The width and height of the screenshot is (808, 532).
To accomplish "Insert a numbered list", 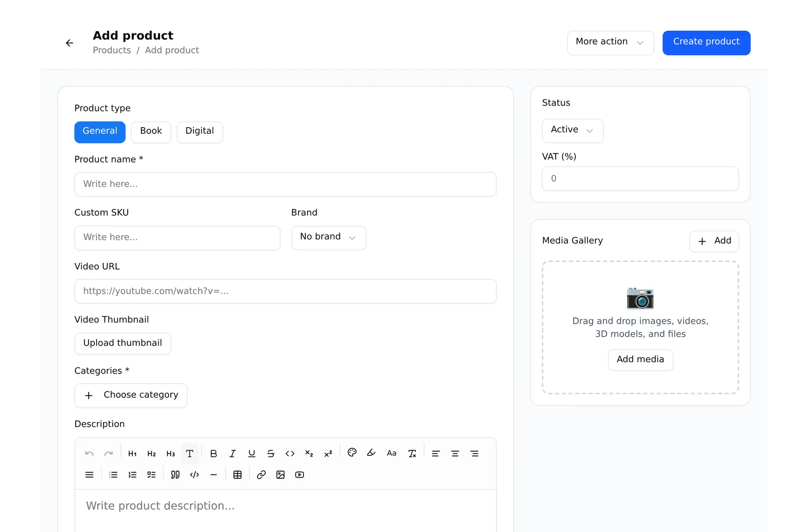I will [132, 475].
